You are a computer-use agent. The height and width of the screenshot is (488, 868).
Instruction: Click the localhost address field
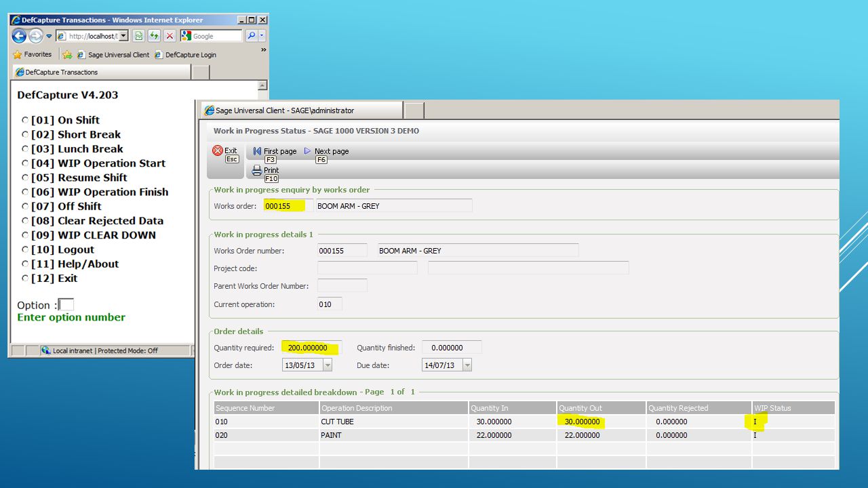87,36
